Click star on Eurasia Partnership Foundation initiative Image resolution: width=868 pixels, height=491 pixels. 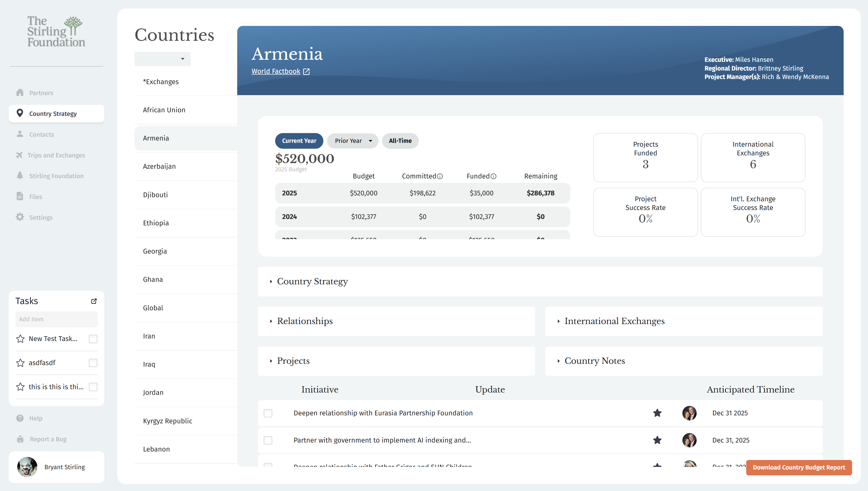[x=657, y=413]
